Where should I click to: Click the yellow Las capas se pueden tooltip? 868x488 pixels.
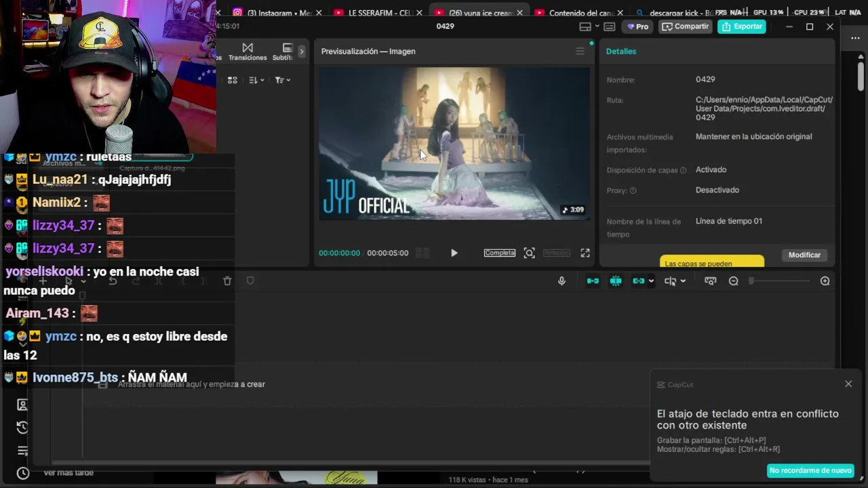712,262
